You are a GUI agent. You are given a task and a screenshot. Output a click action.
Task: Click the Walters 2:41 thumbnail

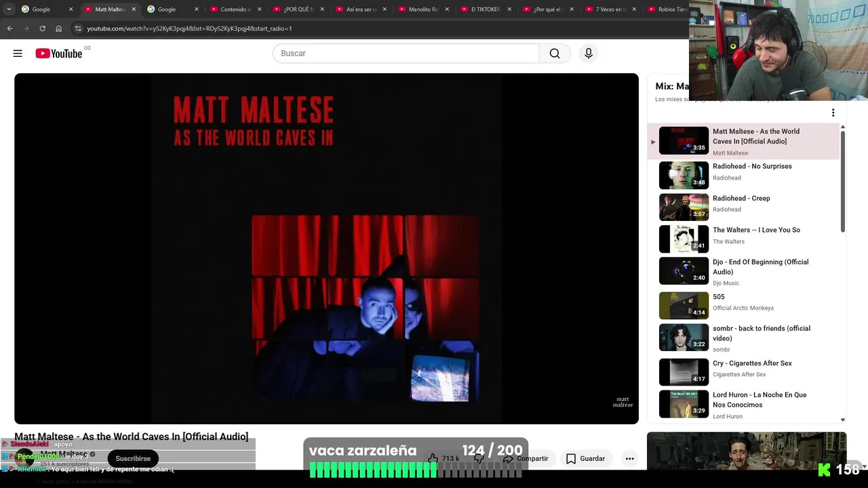[684, 239]
